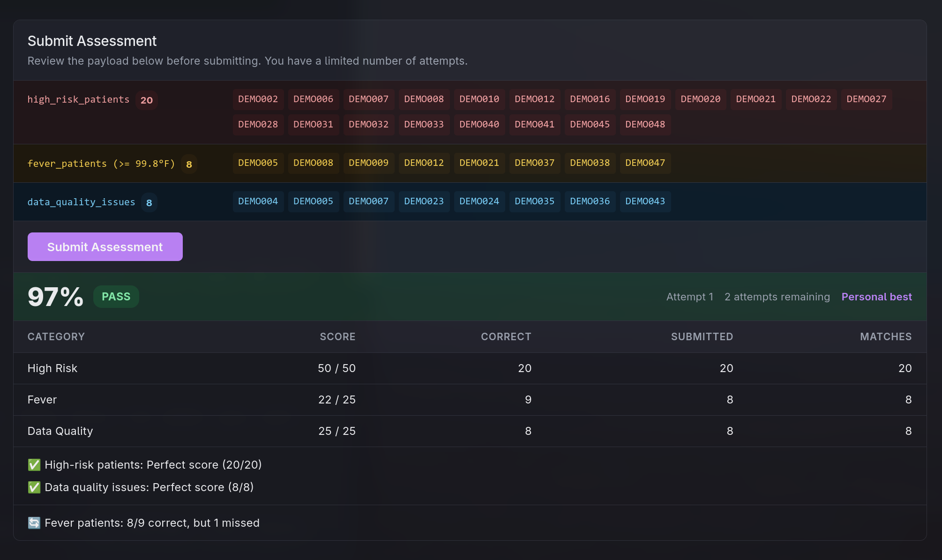Viewport: 942px width, 560px height.
Task: Click the DEMO047 fever patient tag
Action: (x=645, y=163)
